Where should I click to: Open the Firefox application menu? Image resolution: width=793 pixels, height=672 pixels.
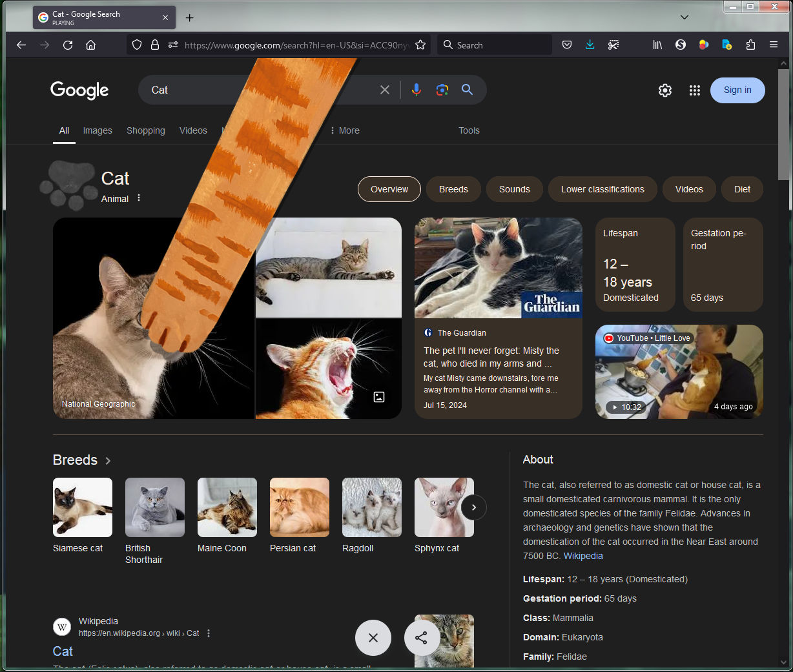coord(774,45)
